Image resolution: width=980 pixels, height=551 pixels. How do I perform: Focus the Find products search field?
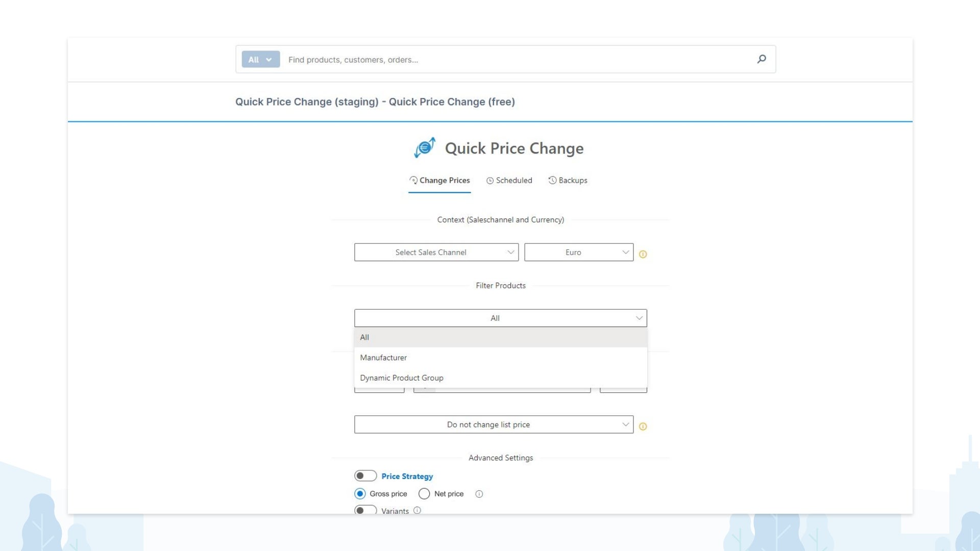click(518, 60)
